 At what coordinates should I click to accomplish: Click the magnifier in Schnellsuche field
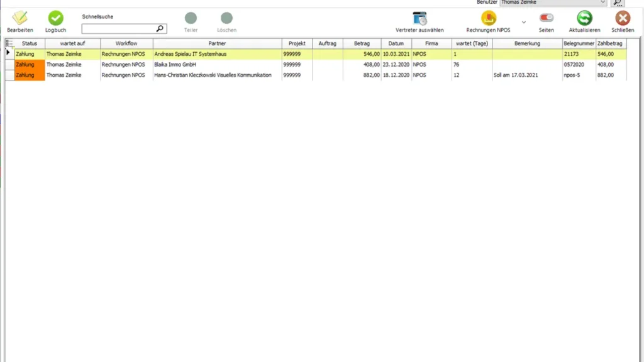pos(160,29)
